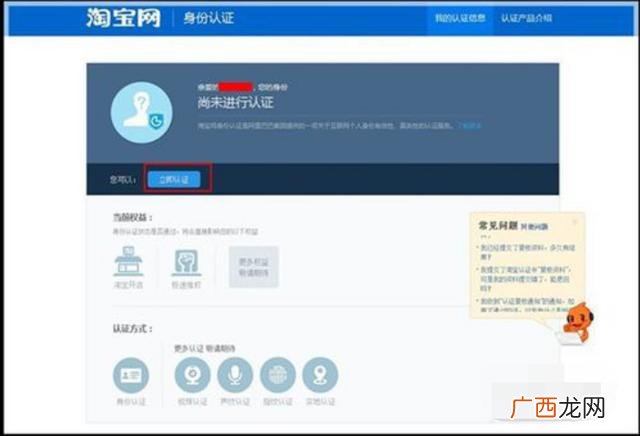This screenshot has height=436, width=640.
Task: Open the second FAQ question in popup
Action: 525,279
